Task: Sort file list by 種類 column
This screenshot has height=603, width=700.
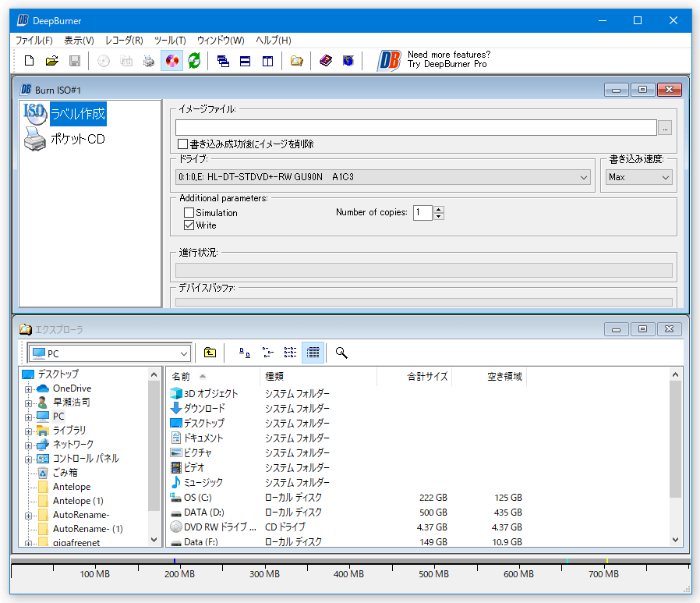Action: 318,377
